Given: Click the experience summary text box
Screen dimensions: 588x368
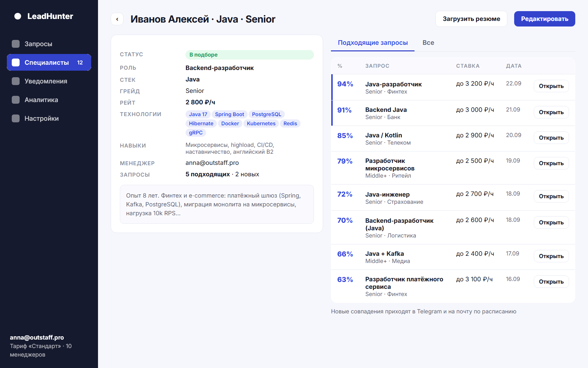Looking at the screenshot, I should [x=217, y=204].
